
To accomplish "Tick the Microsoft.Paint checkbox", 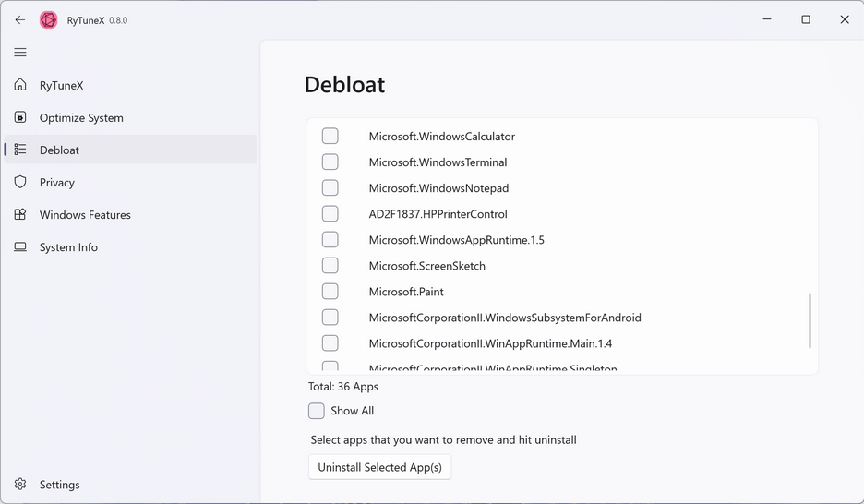I will click(330, 292).
